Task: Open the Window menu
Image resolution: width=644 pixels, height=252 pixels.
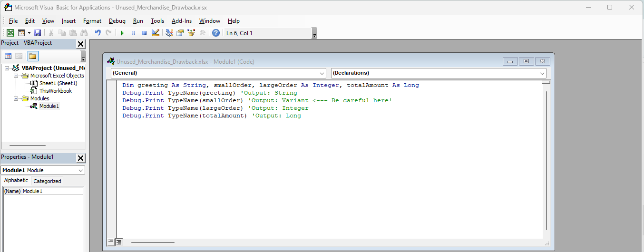Action: pyautogui.click(x=210, y=21)
